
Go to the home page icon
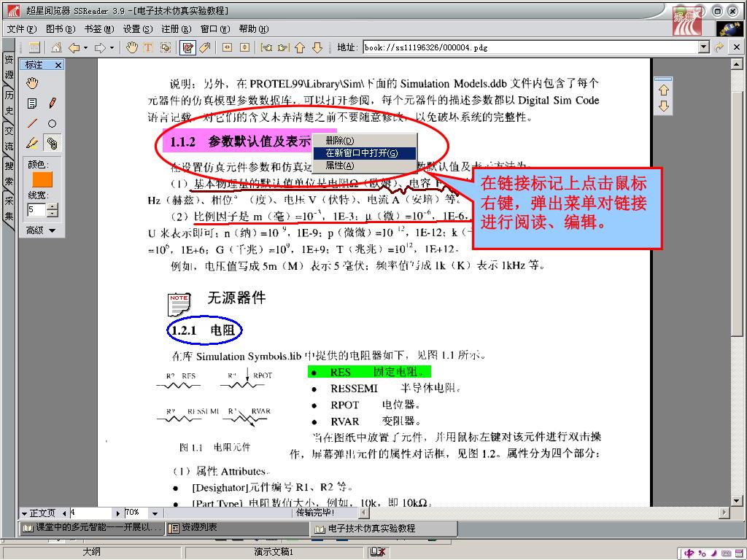pyautogui.click(x=56, y=47)
